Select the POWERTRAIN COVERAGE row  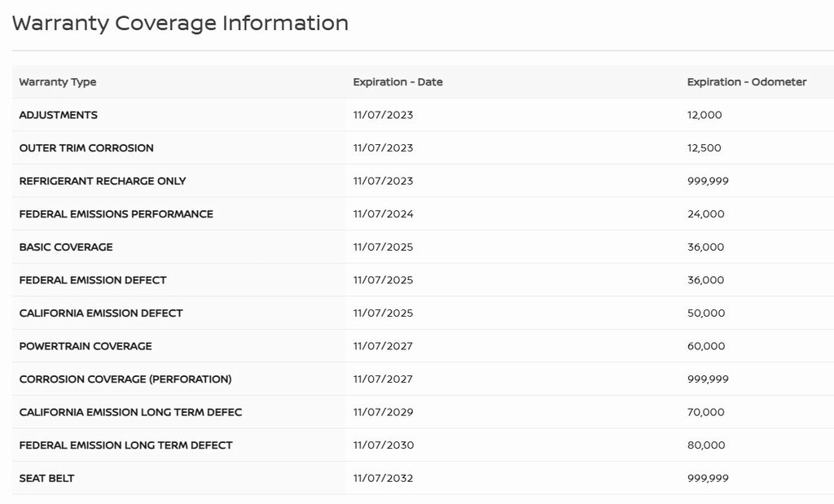pos(86,346)
